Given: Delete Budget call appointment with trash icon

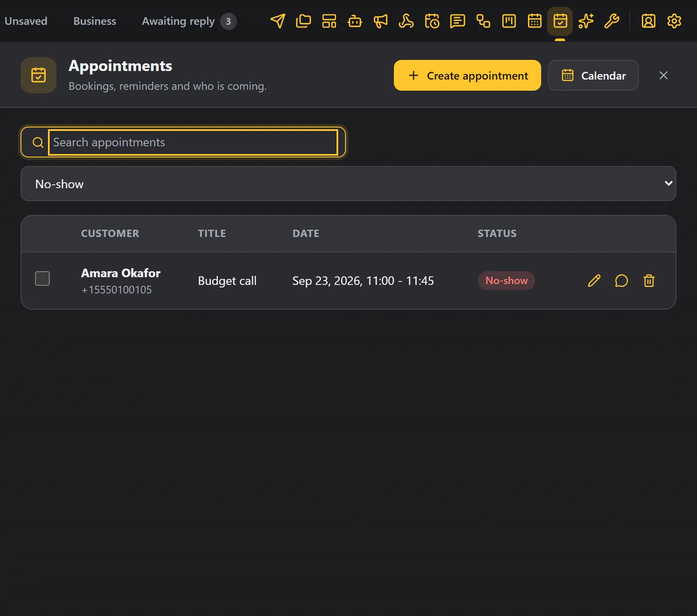Looking at the screenshot, I should pos(649,281).
